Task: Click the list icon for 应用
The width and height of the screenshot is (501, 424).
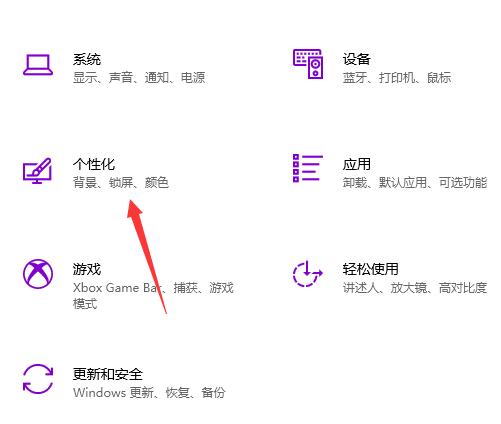Action: click(x=308, y=168)
